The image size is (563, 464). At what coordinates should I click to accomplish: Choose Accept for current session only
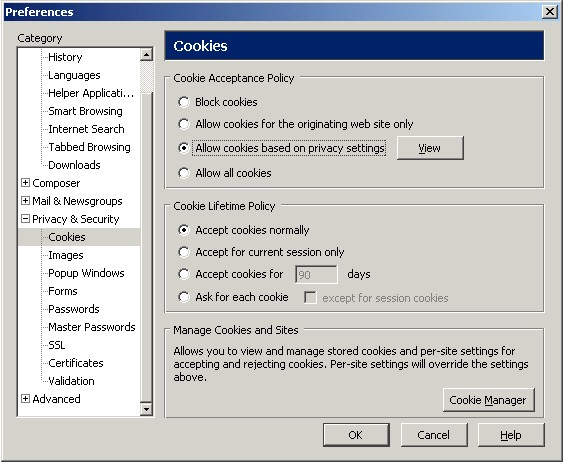(184, 252)
